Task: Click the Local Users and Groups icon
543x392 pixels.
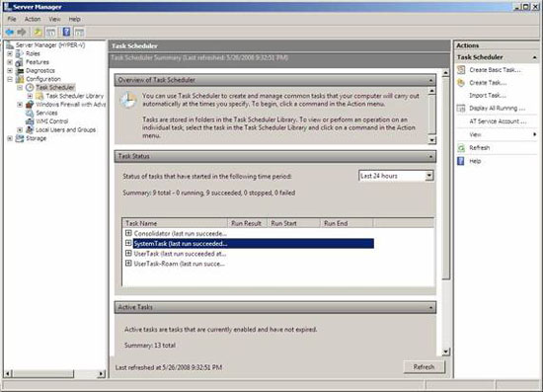Action: [x=30, y=130]
